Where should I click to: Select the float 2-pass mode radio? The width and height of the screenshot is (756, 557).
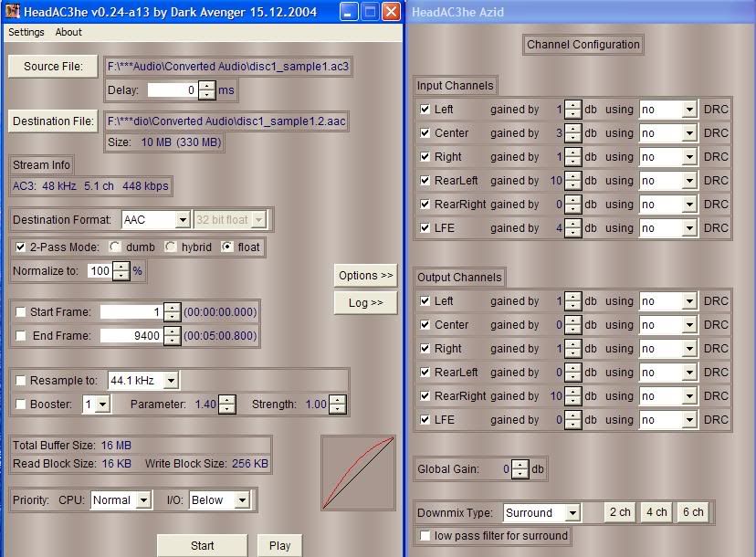[226, 247]
